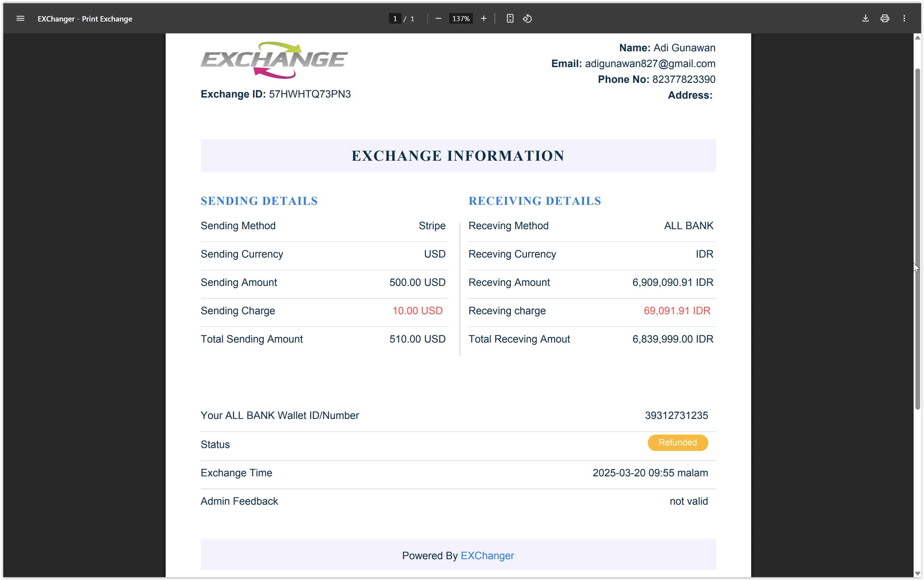Print the exchange receipt
Image resolution: width=924 pixels, height=580 pixels.
[885, 18]
